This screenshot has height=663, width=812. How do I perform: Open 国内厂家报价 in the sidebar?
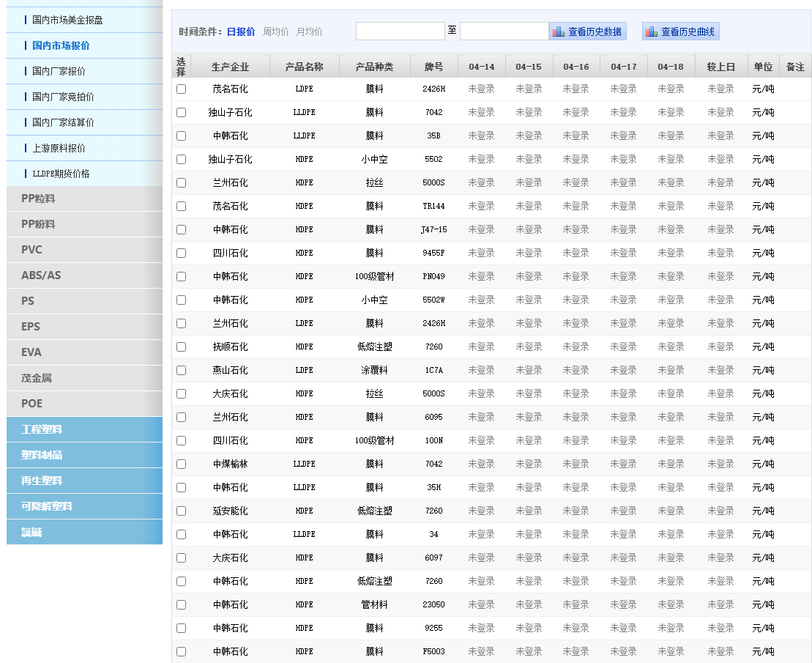click(x=59, y=71)
